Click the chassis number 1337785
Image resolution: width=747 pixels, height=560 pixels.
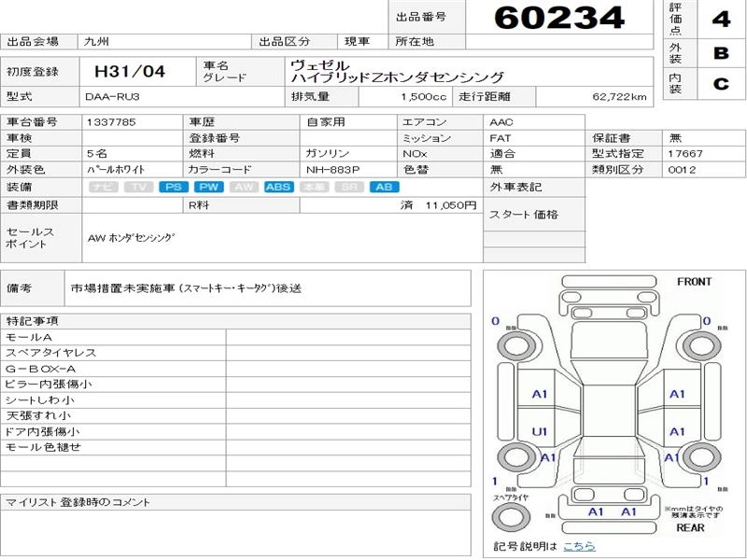point(111,122)
